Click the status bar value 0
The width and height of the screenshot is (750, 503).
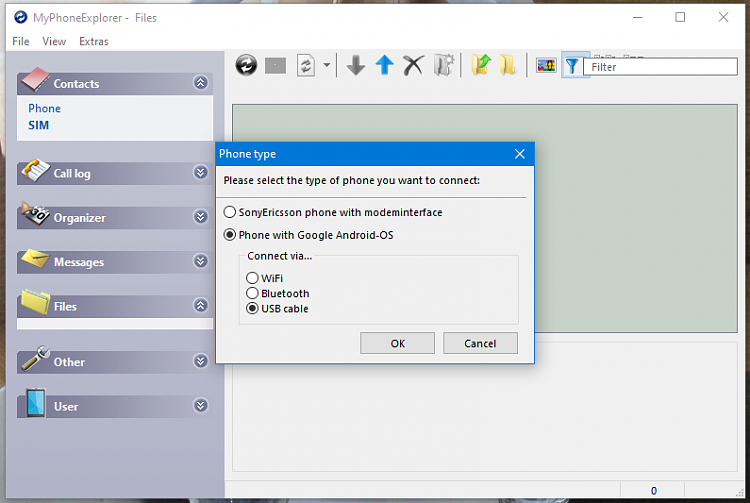coord(653,491)
